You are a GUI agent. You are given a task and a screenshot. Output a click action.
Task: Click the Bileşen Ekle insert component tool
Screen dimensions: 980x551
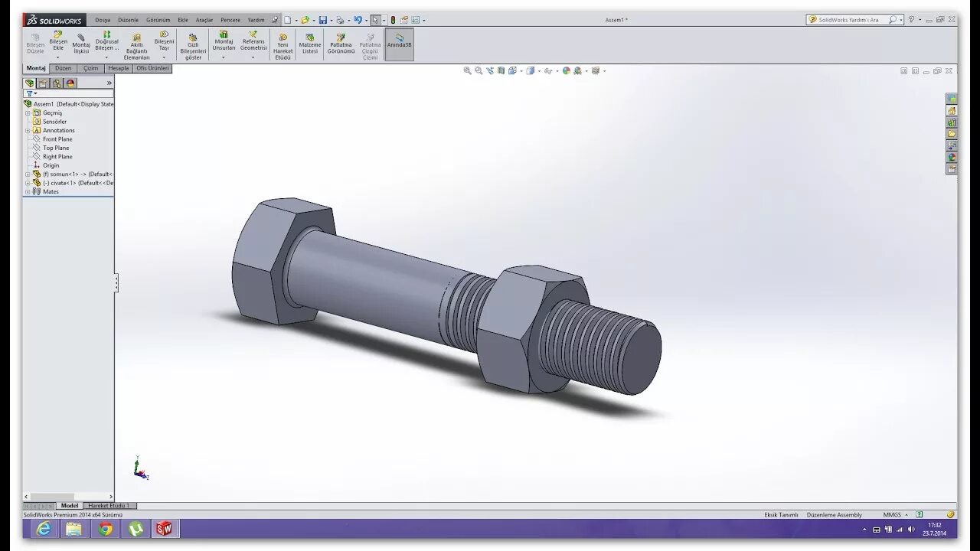pos(58,40)
